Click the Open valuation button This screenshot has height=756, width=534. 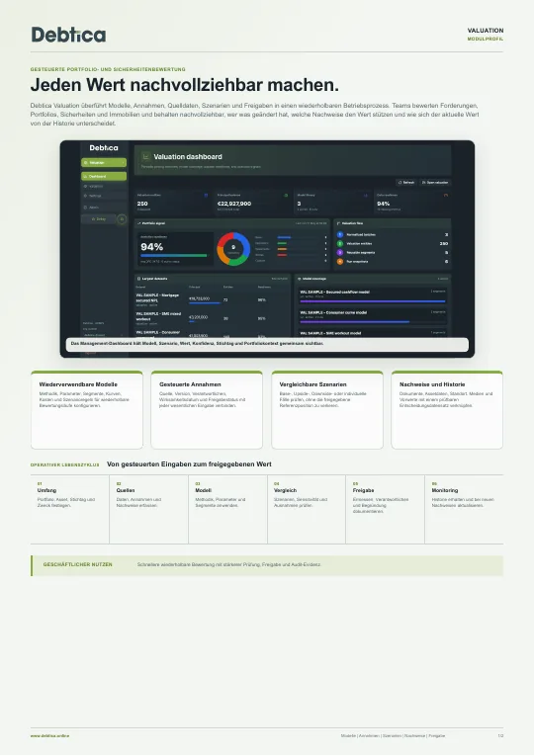(x=435, y=183)
